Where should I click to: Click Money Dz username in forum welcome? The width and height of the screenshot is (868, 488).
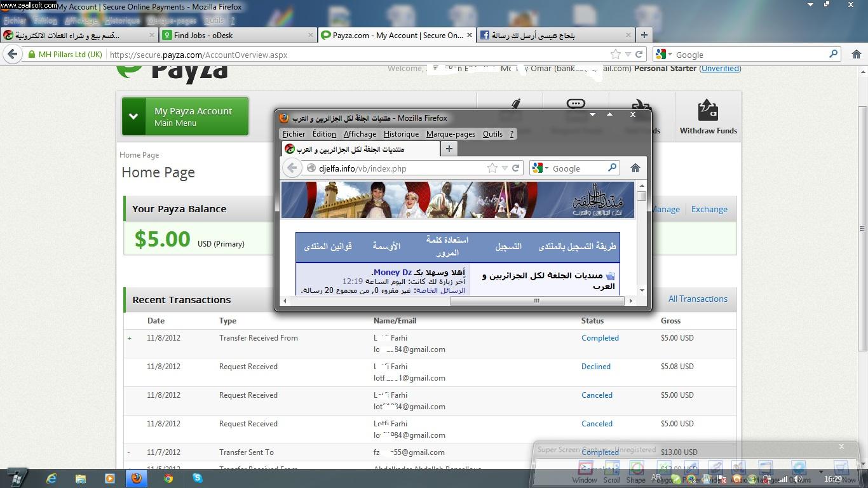(393, 272)
